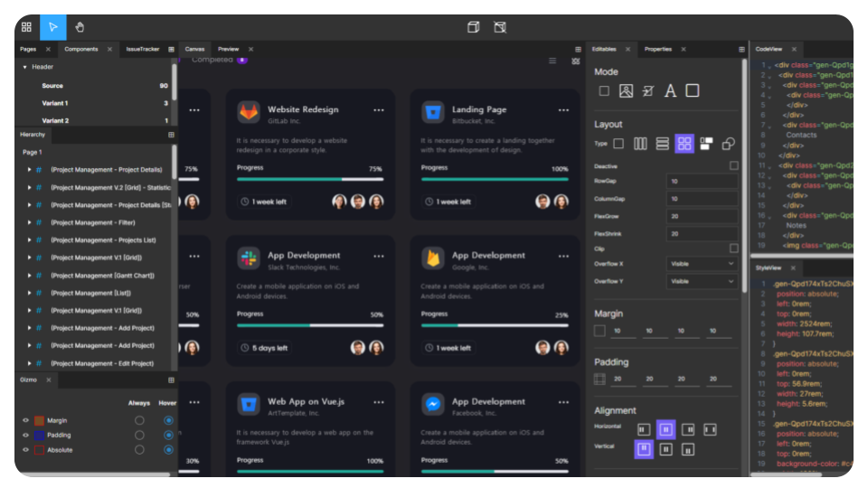Expand (Project Management - Edit Project) node
This screenshot has height=488, width=868.
(29, 363)
